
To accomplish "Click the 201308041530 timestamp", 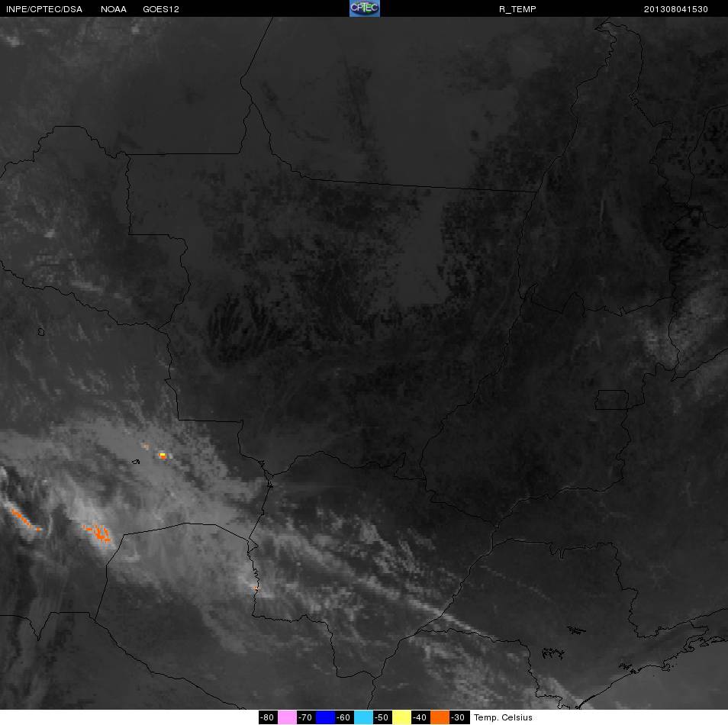I will coord(676,9).
